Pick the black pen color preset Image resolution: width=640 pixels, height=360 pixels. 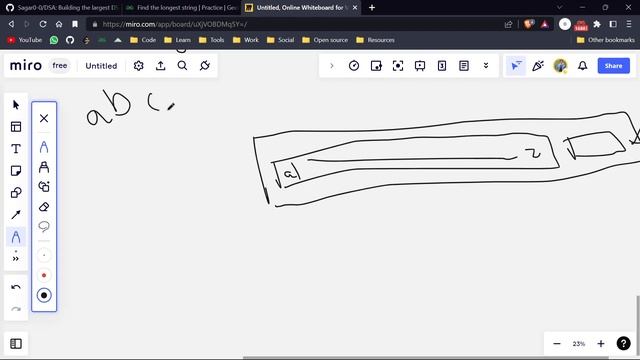(44, 296)
